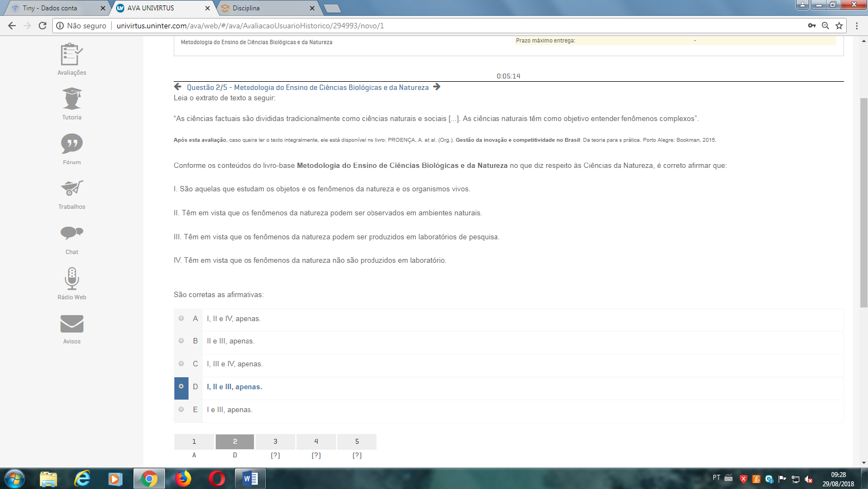Open the Chrome three-dot menu

click(x=857, y=26)
